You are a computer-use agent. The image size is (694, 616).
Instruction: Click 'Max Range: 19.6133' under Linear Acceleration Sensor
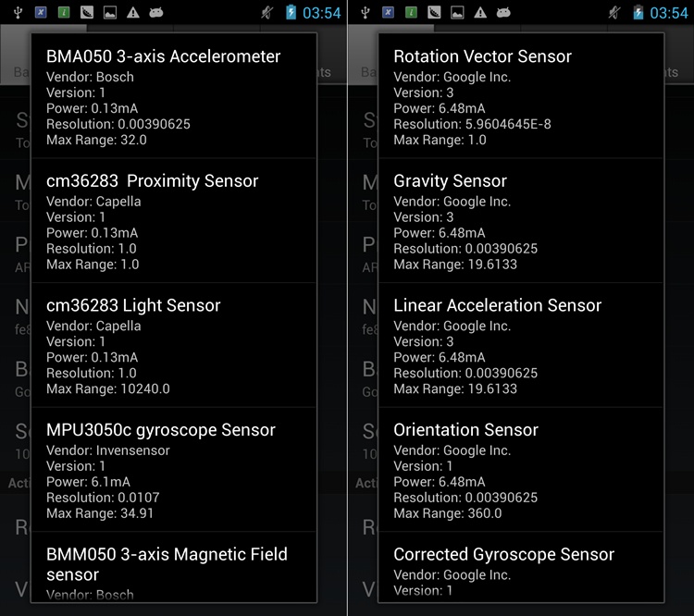click(x=455, y=389)
